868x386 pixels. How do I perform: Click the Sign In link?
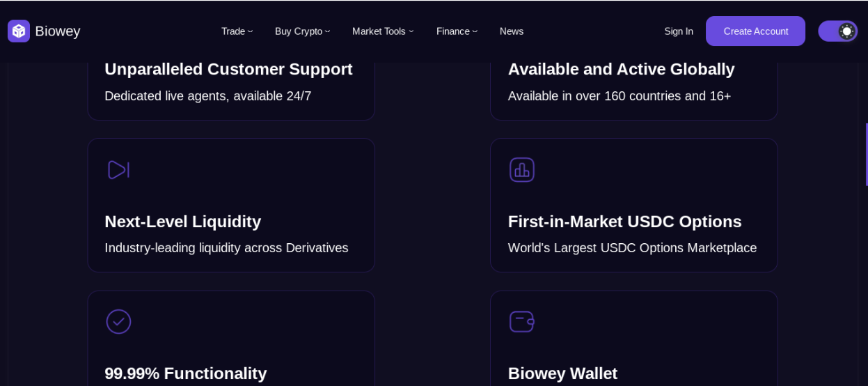click(x=678, y=31)
